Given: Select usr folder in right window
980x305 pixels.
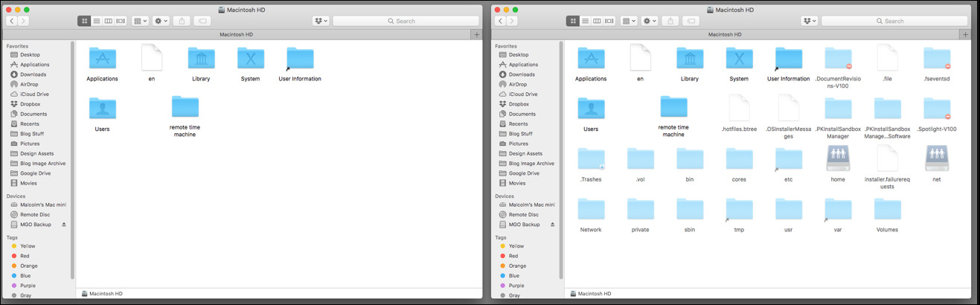Looking at the screenshot, I should (789, 210).
